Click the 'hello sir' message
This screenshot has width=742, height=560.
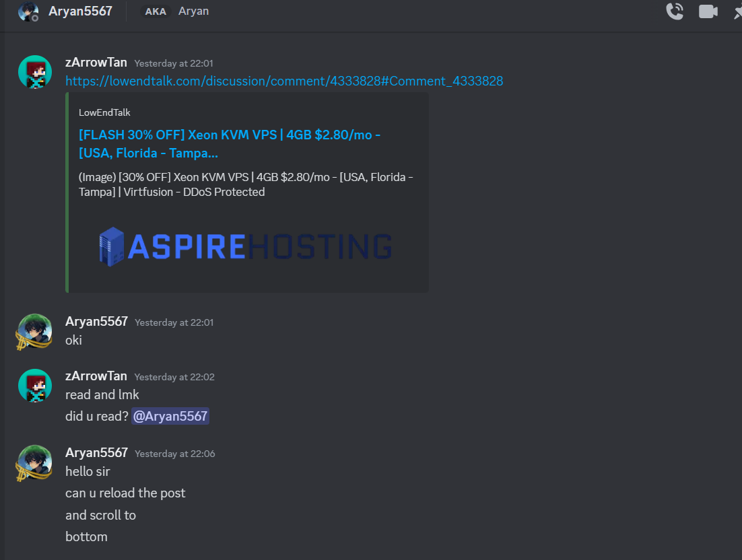(x=88, y=472)
